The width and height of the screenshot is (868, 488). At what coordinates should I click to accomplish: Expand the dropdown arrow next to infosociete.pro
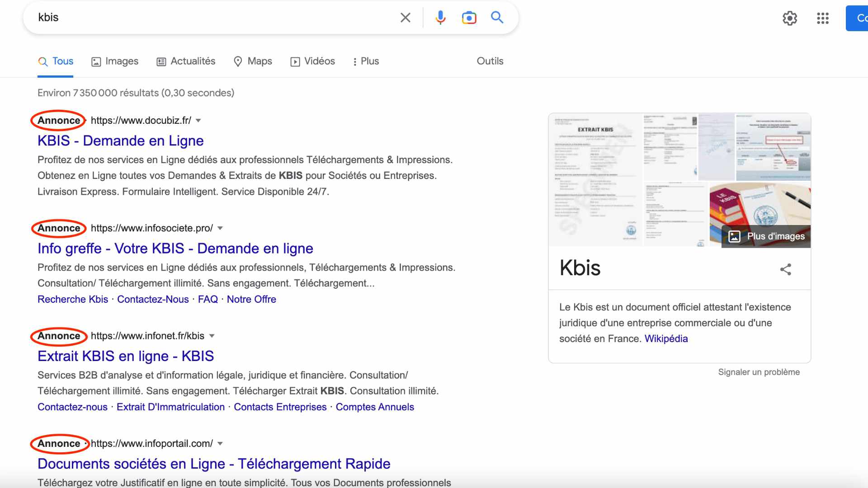tap(220, 229)
